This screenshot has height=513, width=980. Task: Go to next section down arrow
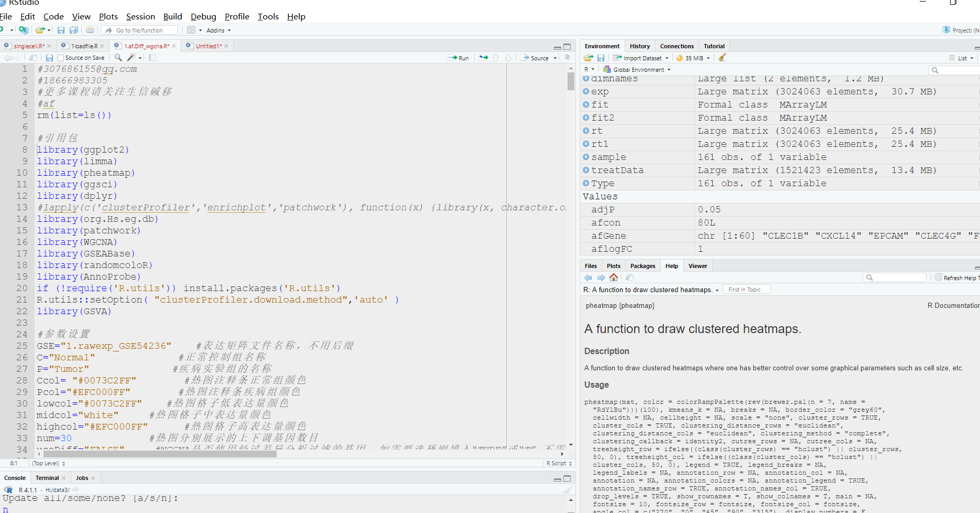(x=508, y=58)
